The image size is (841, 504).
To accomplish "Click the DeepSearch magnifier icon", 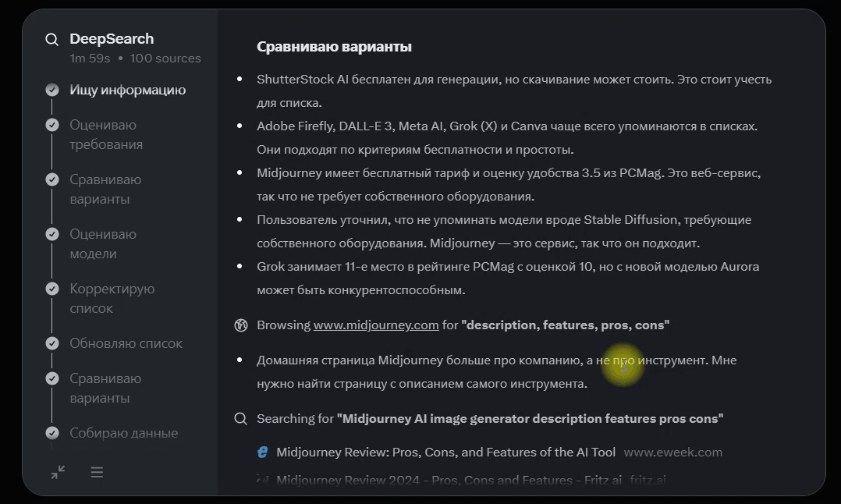I will click(52, 40).
